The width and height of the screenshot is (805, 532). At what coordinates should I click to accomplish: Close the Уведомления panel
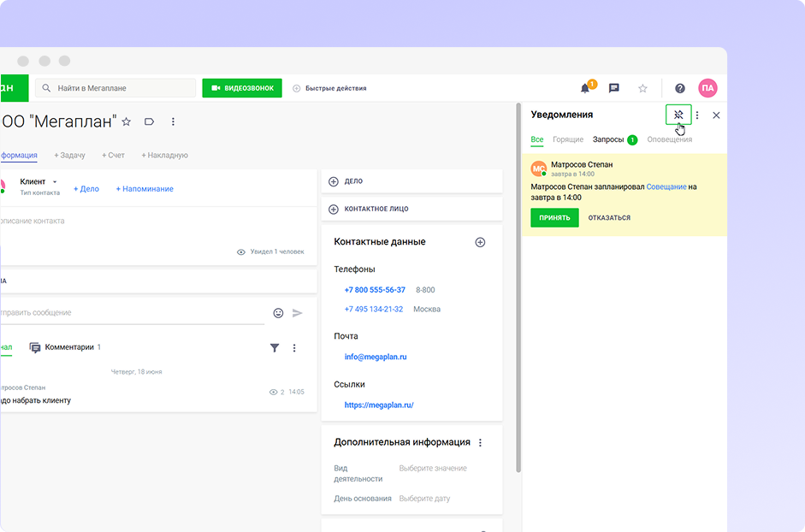(716, 115)
